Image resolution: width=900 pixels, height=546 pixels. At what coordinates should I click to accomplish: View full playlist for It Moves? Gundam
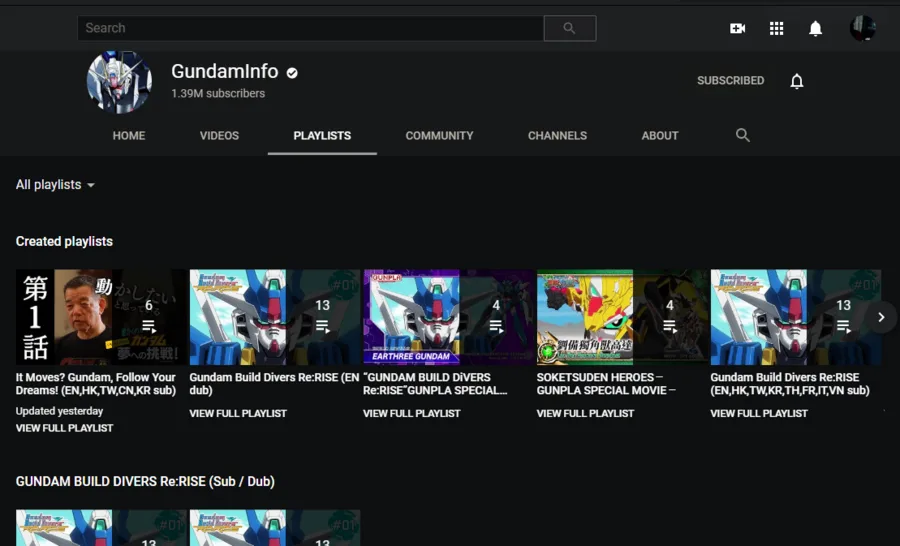click(64, 428)
